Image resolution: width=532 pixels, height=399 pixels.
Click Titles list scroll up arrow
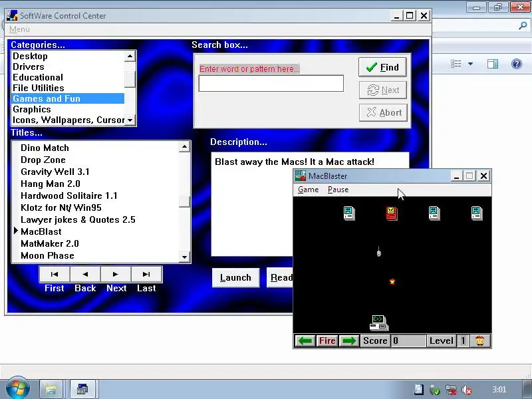(184, 146)
